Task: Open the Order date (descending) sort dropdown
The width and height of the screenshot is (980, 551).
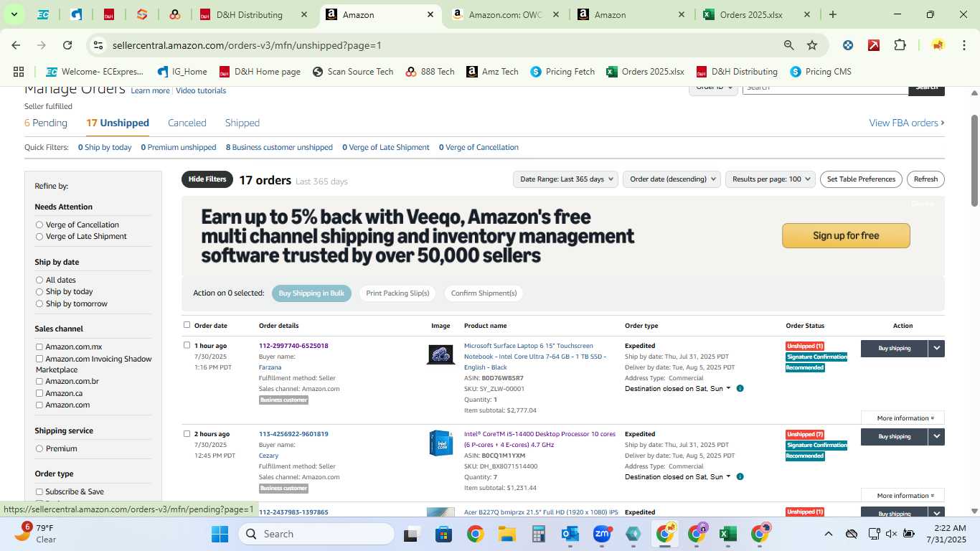Action: click(x=672, y=179)
